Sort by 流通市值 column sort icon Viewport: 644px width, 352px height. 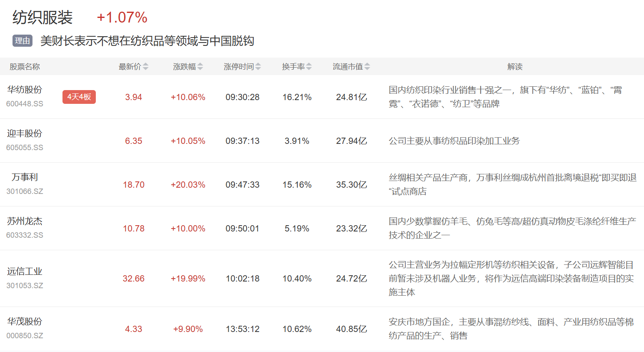367,67
